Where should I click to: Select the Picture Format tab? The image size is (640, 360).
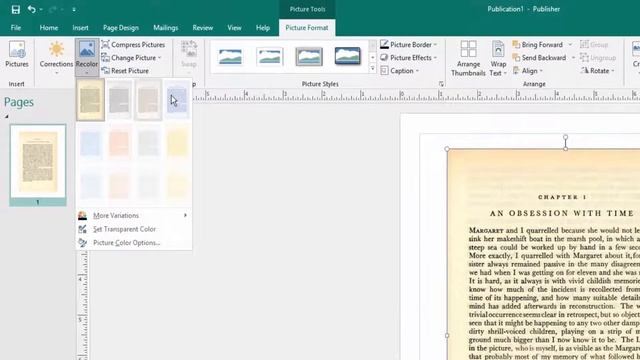[307, 28]
